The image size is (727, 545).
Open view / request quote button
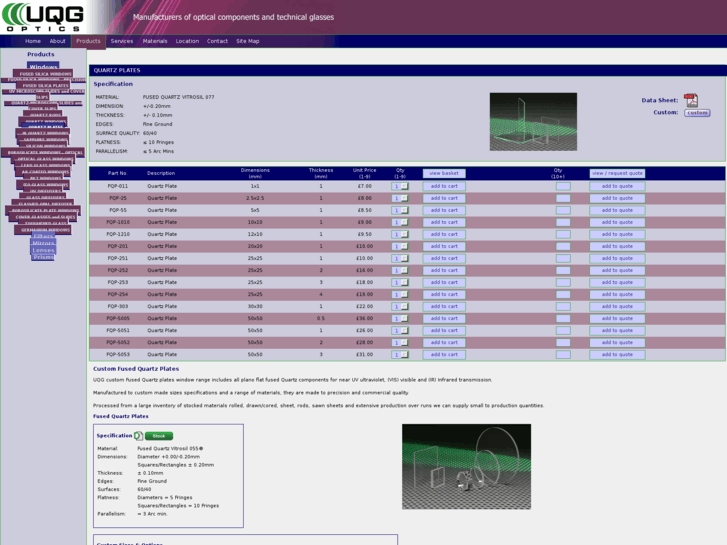pos(617,173)
